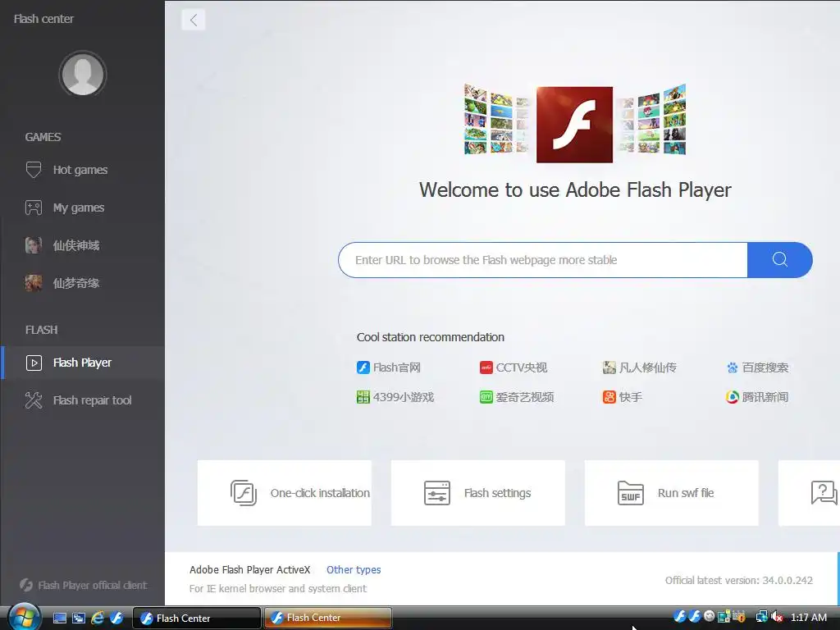The width and height of the screenshot is (840, 630).
Task: Click the first Flash tray icon
Action: click(x=680, y=617)
